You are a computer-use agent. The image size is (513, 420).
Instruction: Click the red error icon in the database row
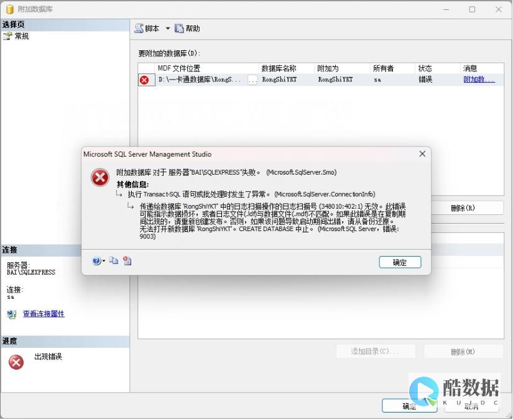click(x=144, y=80)
